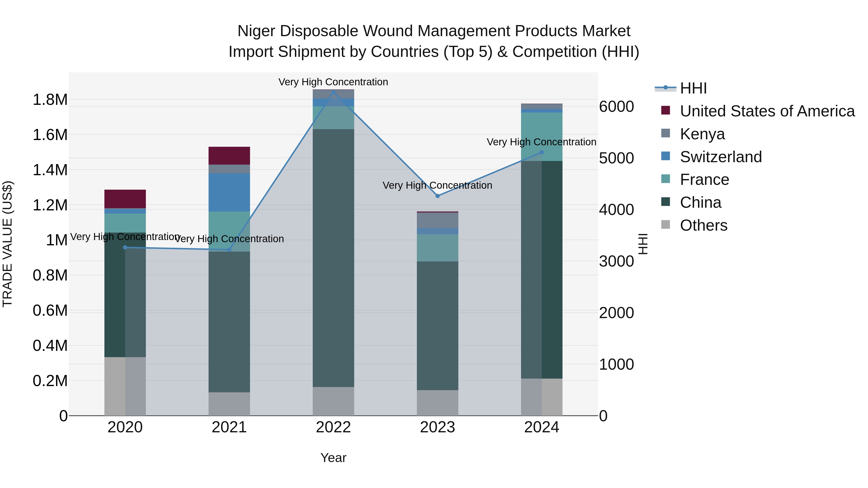Image resolution: width=868 pixels, height=488 pixels.
Task: Select the Others segment of the 2024 bar
Action: click(542, 397)
